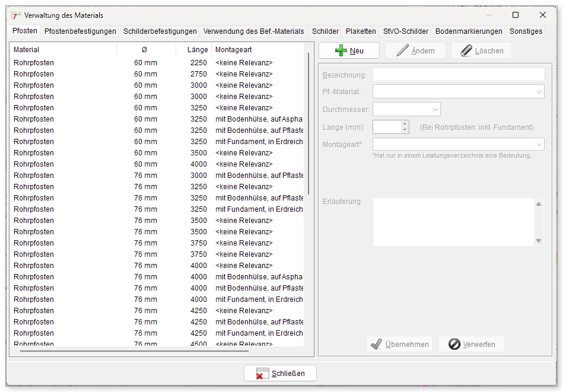Show the Bodenmarkierungen tab
Viewport: 563px width, 392px height.
click(469, 31)
